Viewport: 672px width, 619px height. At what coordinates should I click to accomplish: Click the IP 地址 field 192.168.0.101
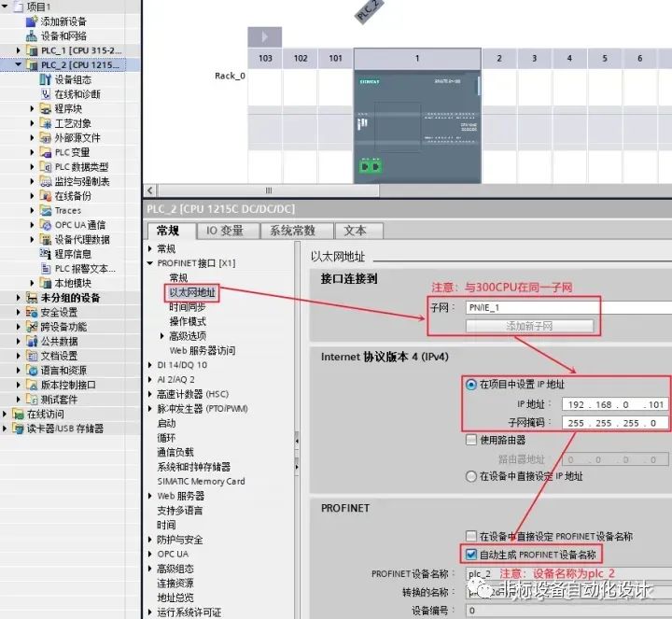[x=615, y=404]
